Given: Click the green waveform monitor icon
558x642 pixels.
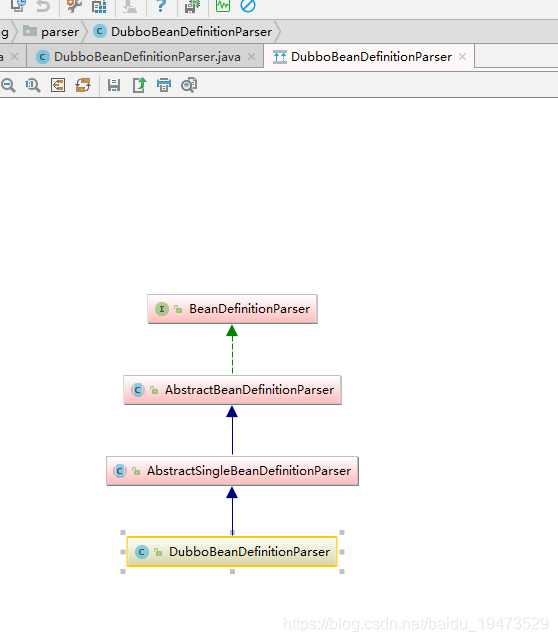Looking at the screenshot, I should pos(223,5).
